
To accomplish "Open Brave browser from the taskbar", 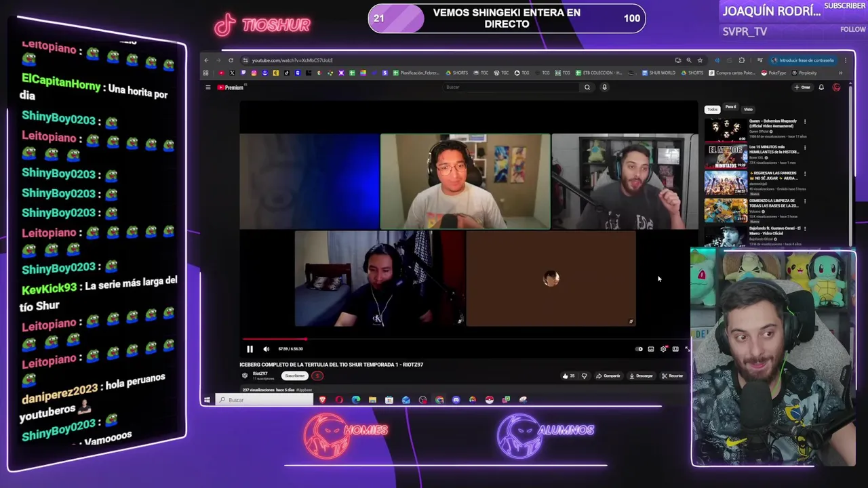I will pyautogui.click(x=322, y=400).
